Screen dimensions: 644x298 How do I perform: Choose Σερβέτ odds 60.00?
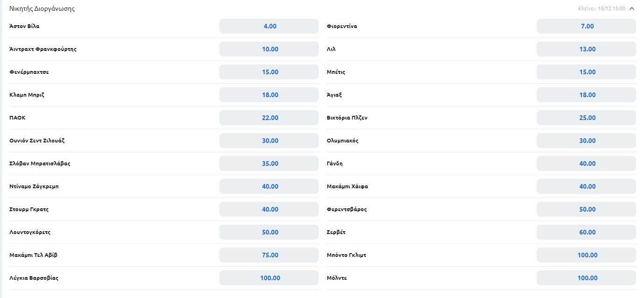pyautogui.click(x=586, y=232)
